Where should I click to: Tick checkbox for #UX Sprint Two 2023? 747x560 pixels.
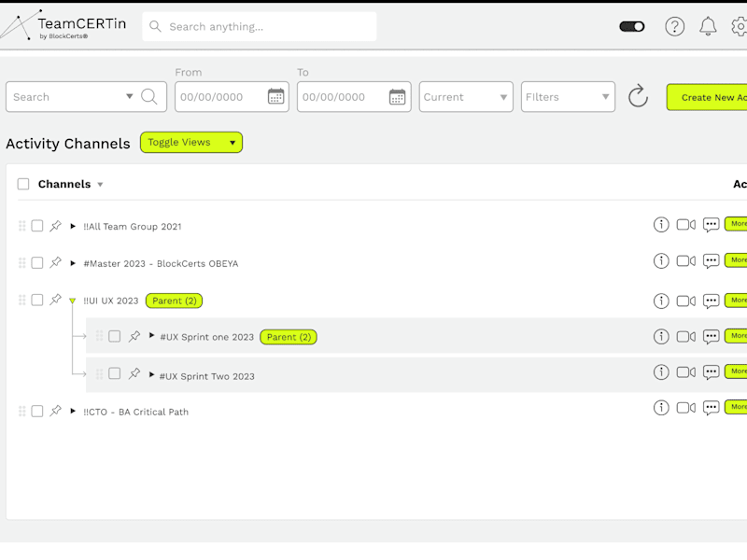click(x=114, y=373)
